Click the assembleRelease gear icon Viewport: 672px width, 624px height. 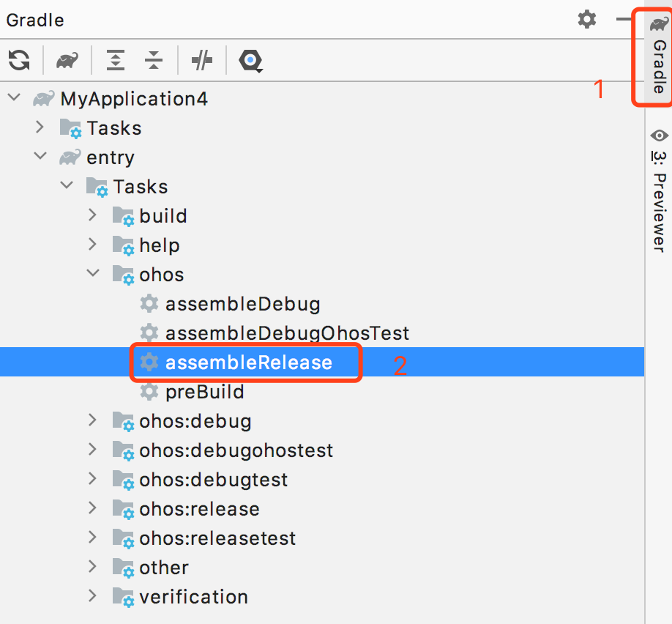coord(149,363)
